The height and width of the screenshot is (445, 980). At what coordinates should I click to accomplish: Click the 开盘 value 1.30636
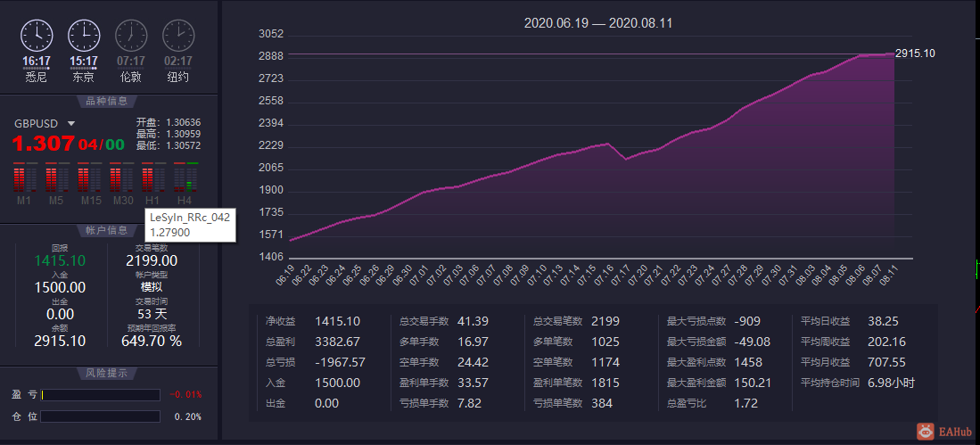point(183,122)
